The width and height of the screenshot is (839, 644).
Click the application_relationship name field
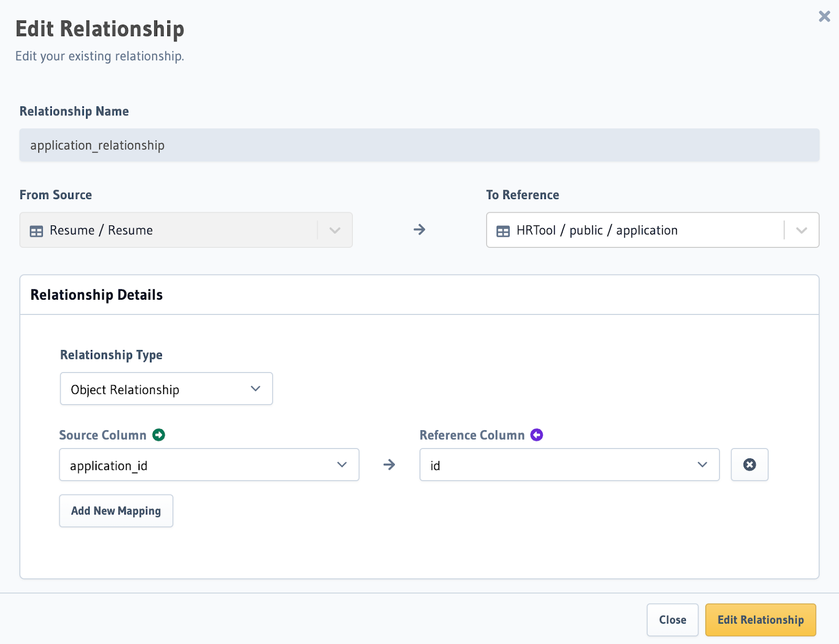pyautogui.click(x=419, y=145)
